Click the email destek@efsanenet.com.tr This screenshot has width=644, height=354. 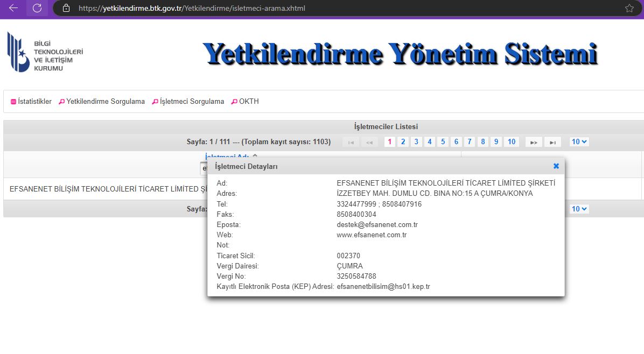tap(377, 225)
